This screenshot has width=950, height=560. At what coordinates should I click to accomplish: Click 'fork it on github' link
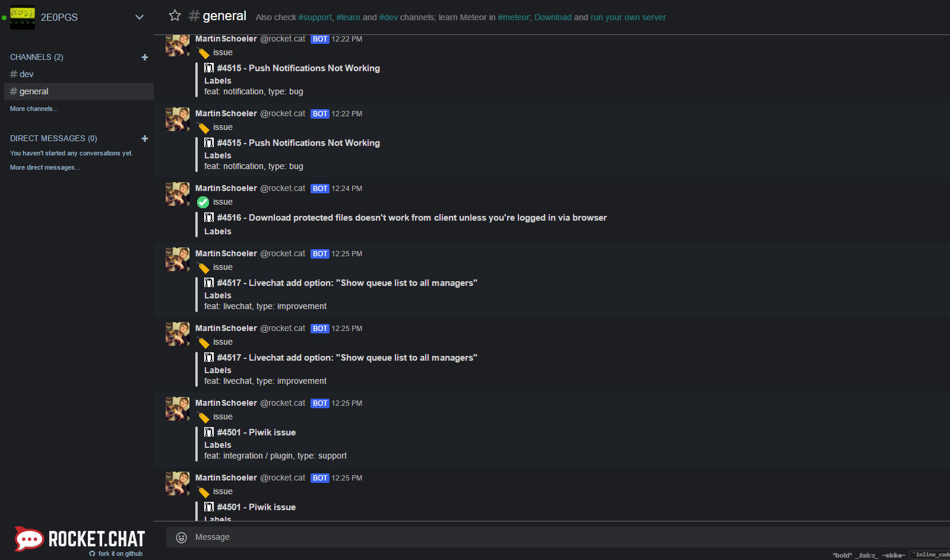(116, 553)
